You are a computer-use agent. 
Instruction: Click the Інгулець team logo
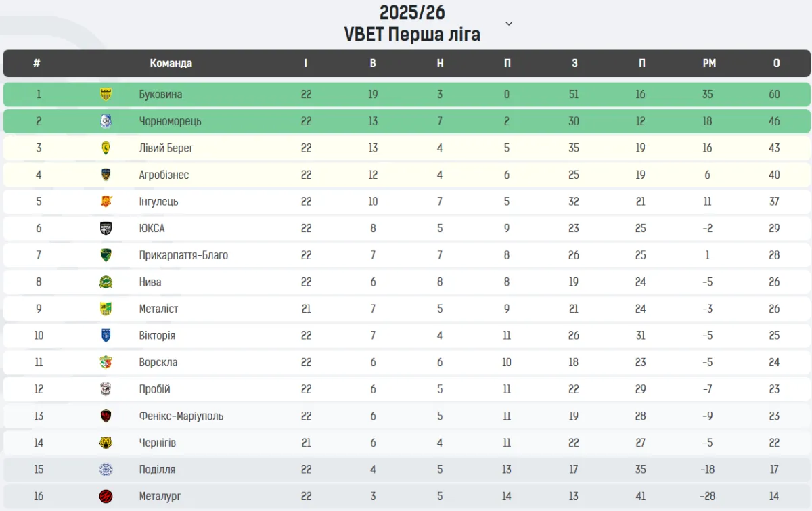click(x=106, y=201)
